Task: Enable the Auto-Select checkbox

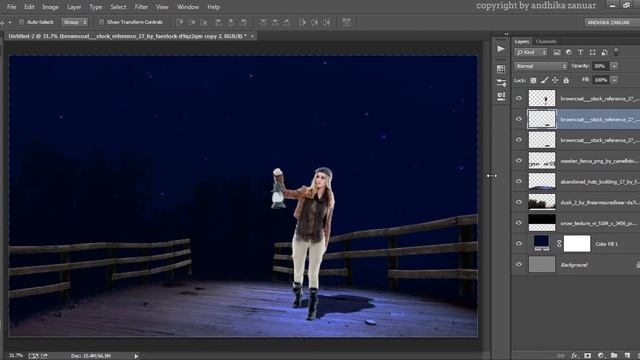Action: click(x=22, y=22)
